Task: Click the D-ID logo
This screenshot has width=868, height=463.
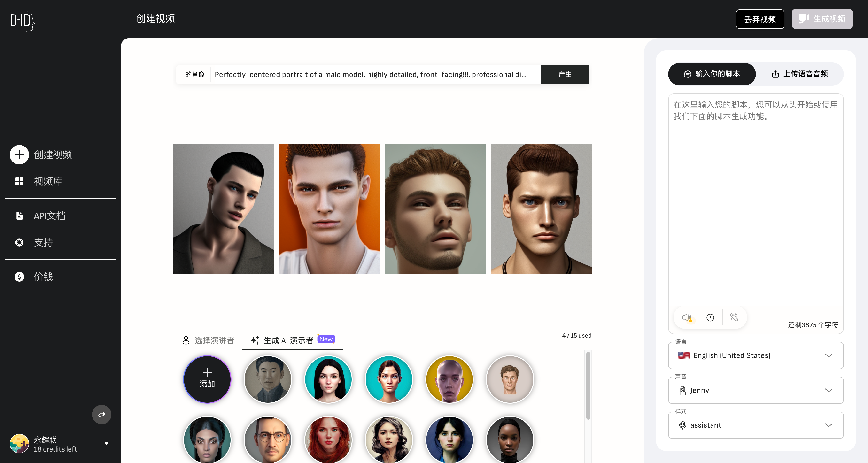Action: [22, 21]
